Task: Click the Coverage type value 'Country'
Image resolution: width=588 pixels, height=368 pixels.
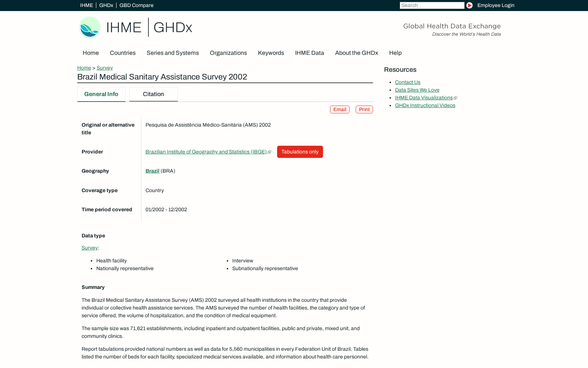Action: point(155,191)
